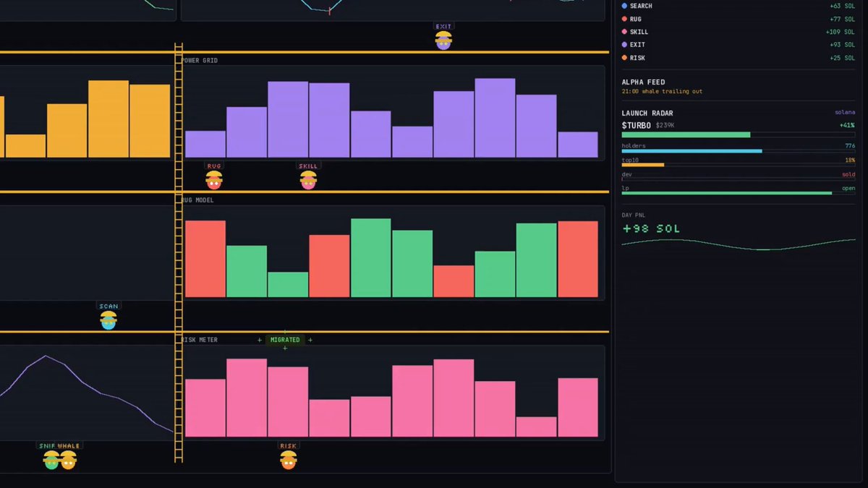
Task: Click the SEARCH legend label
Action: click(x=641, y=6)
